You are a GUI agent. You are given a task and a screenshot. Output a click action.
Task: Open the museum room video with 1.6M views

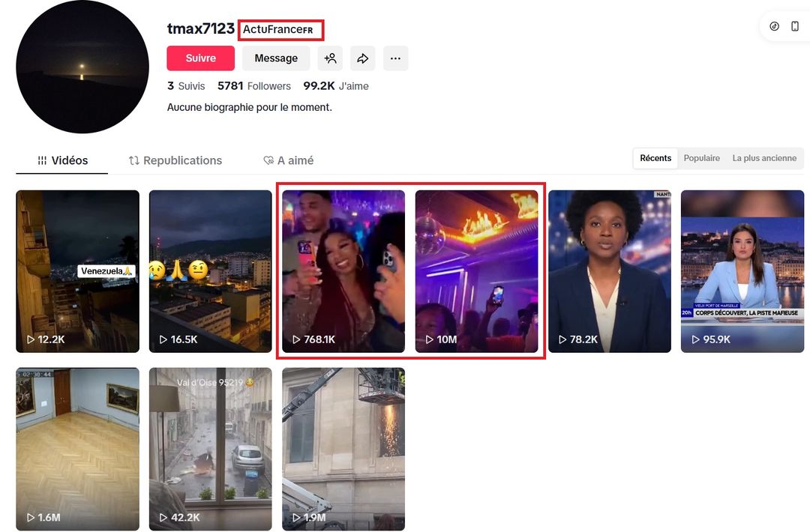(78, 449)
